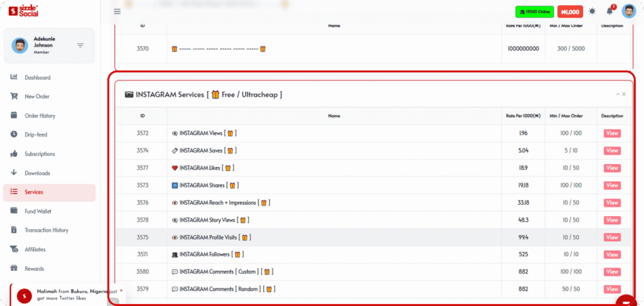The width and height of the screenshot is (644, 306).
Task: Open the red chat widget button
Action: point(626,302)
